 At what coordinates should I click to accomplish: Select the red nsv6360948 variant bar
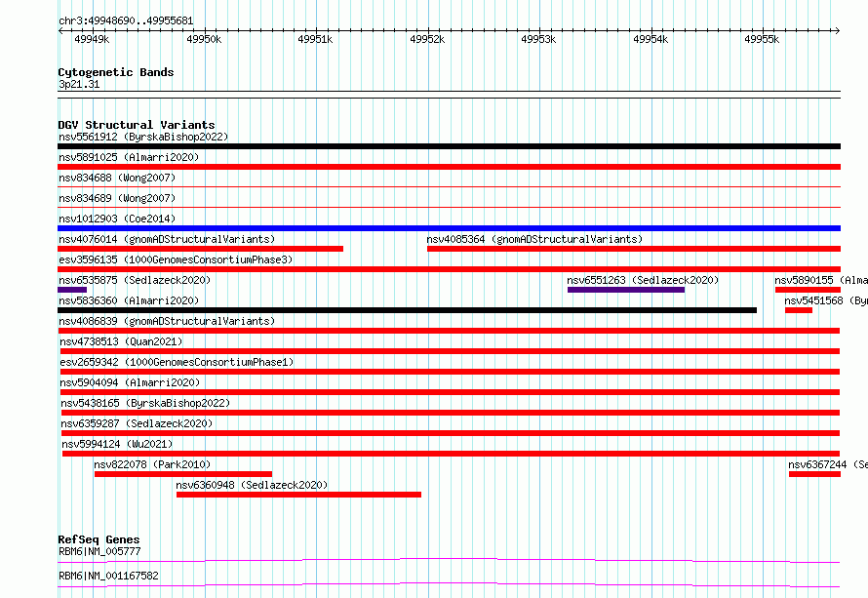point(299,495)
